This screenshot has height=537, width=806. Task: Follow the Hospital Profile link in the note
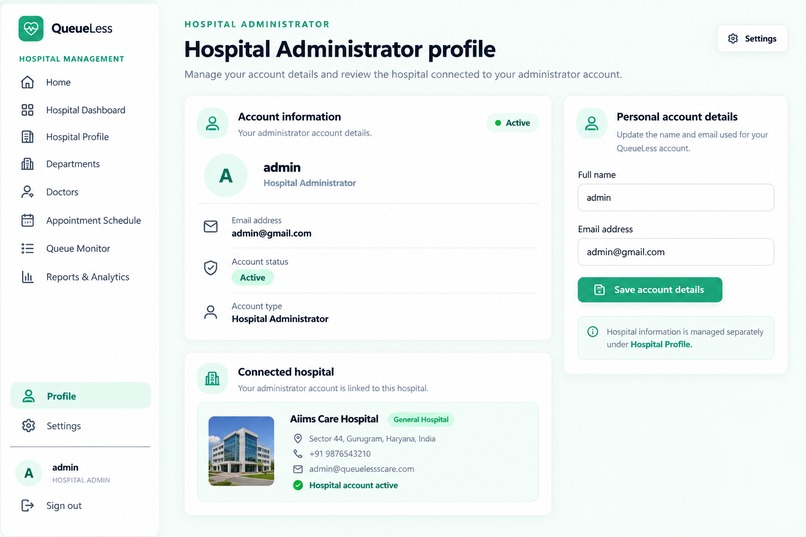tap(661, 344)
